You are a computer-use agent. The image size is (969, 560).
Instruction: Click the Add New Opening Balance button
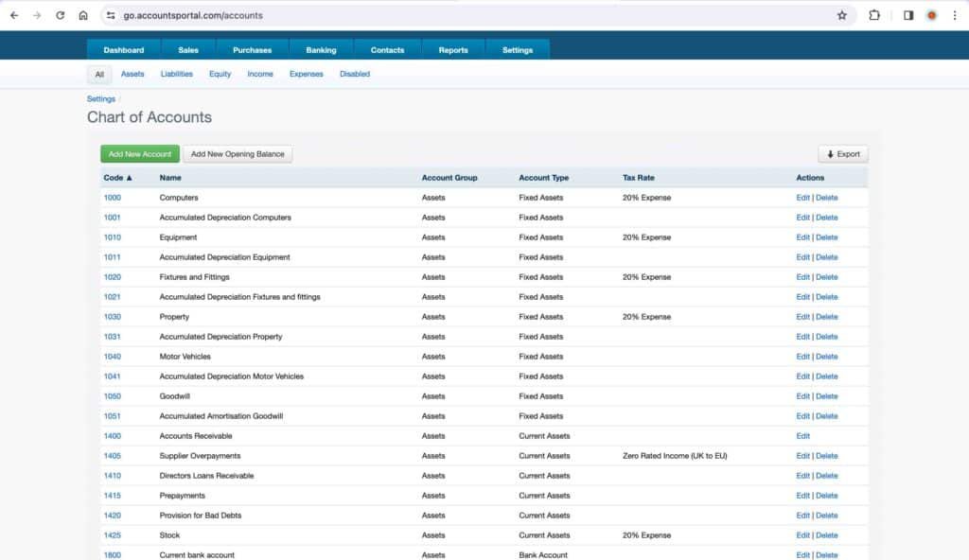tap(237, 153)
